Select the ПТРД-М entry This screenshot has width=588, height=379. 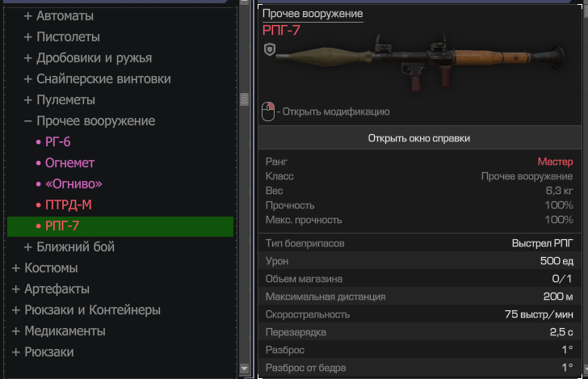63,205
